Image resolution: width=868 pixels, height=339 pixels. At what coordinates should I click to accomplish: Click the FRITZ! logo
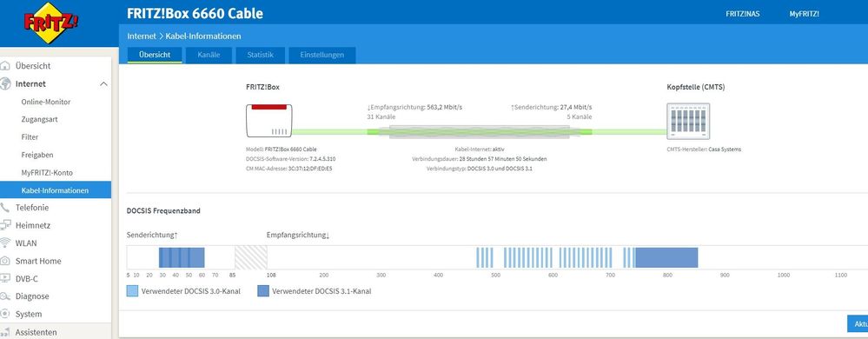[51, 23]
